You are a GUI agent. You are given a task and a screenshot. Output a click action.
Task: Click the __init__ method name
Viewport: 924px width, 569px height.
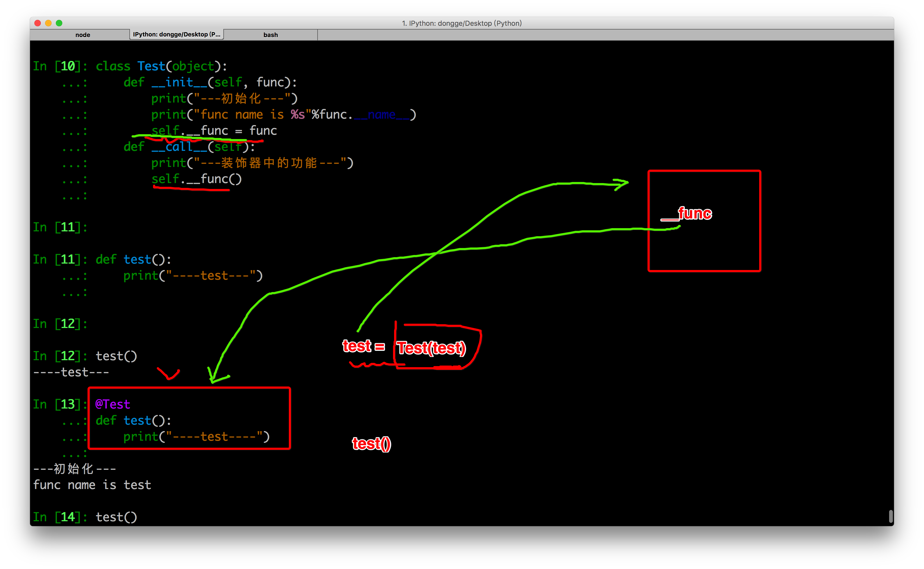tap(180, 82)
